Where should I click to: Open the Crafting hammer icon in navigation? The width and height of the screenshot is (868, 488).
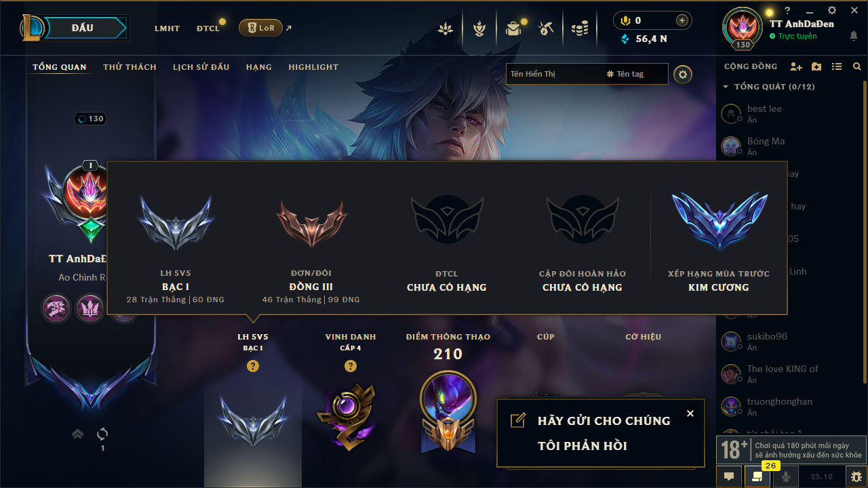(546, 28)
